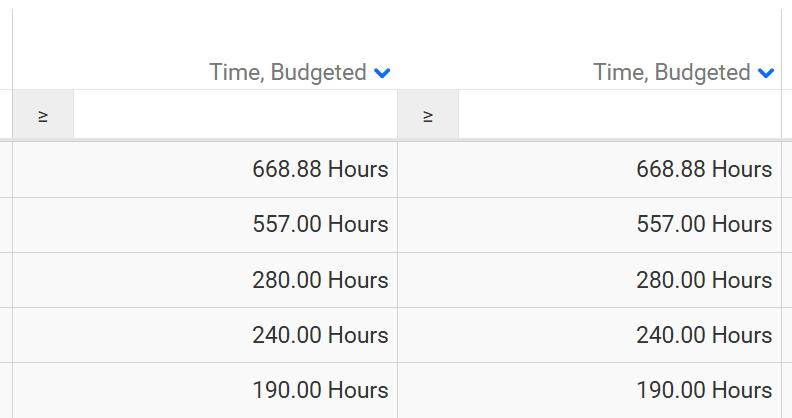Screen dimensions: 792x418
Task: Select 190.00 Hours cell in second column
Action: tap(704, 390)
